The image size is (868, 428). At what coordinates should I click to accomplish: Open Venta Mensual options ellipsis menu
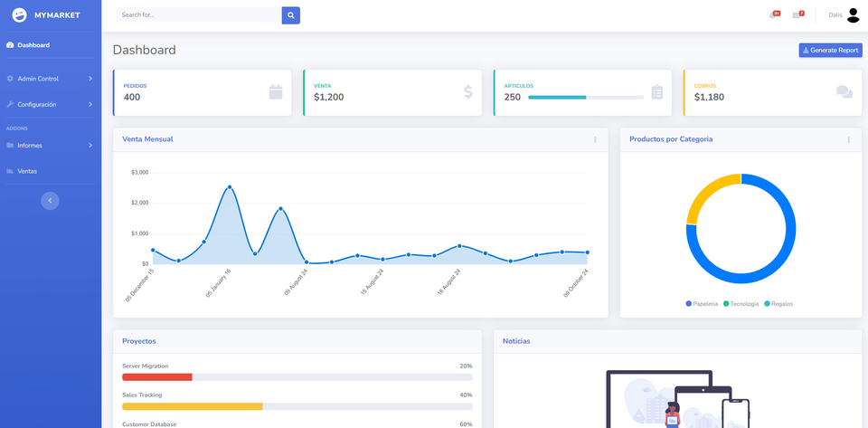click(x=595, y=139)
